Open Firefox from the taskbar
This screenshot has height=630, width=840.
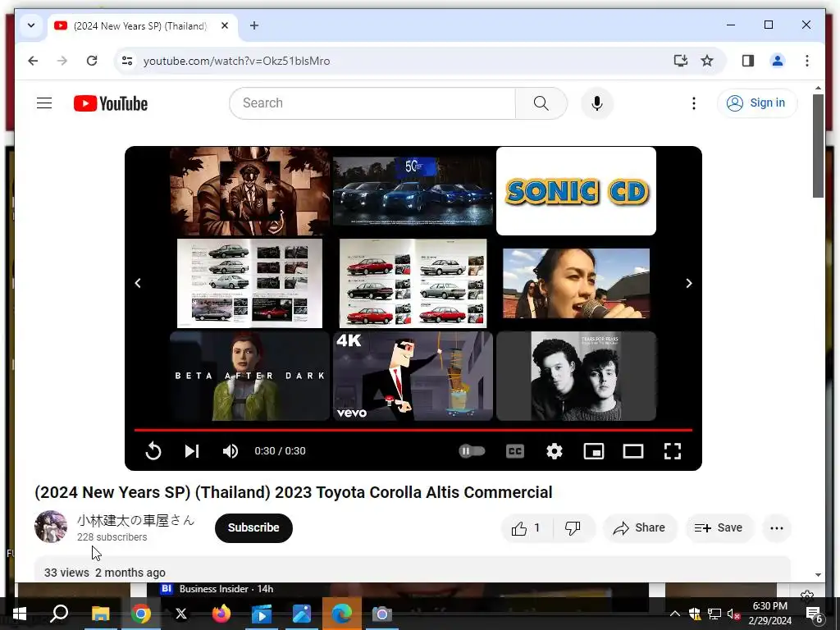coord(221,614)
